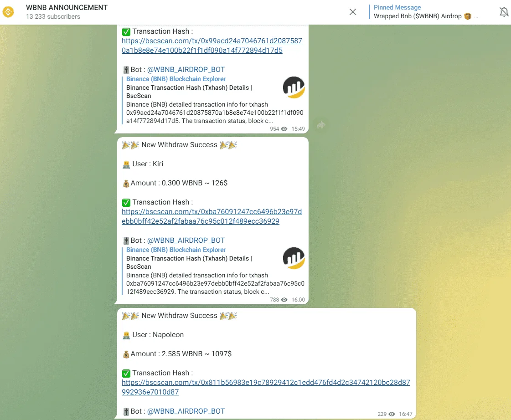Open @WBNB_AIRDROP_BOT mention in Kiri's message
Screen dimensions: 511x420
(186, 240)
